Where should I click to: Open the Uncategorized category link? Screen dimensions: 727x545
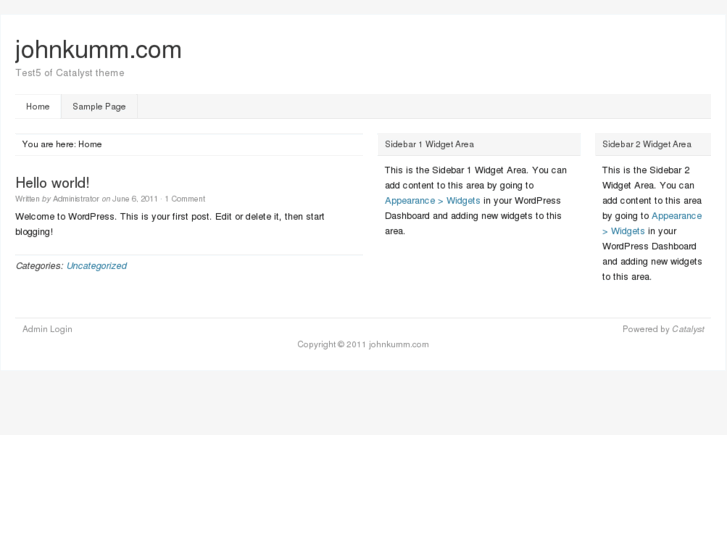coord(96,266)
